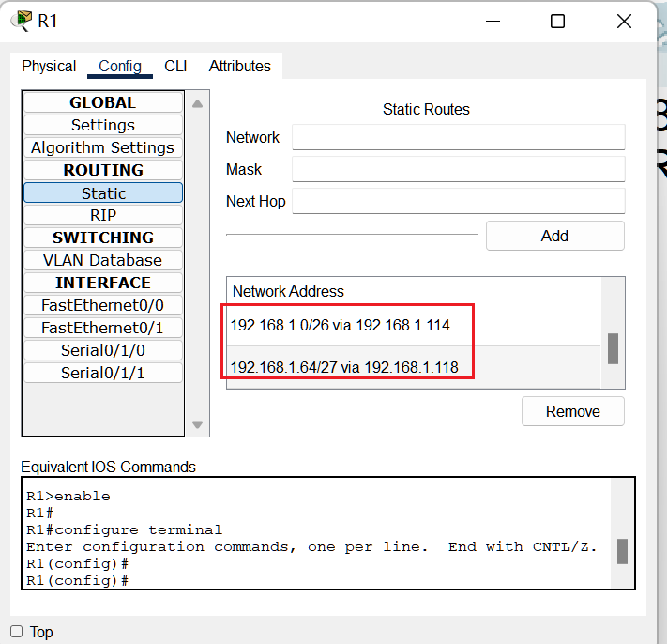The height and width of the screenshot is (644, 667).
Task: Remove the selected static route
Action: pyautogui.click(x=573, y=411)
